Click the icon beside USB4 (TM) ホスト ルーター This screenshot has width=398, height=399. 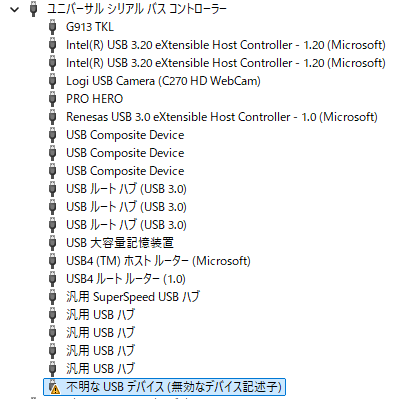tap(52, 261)
